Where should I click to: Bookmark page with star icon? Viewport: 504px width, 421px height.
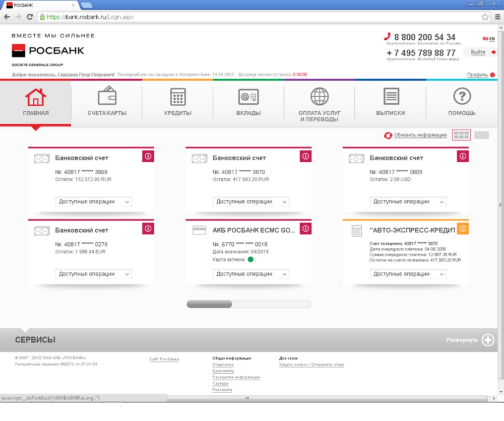click(x=485, y=17)
